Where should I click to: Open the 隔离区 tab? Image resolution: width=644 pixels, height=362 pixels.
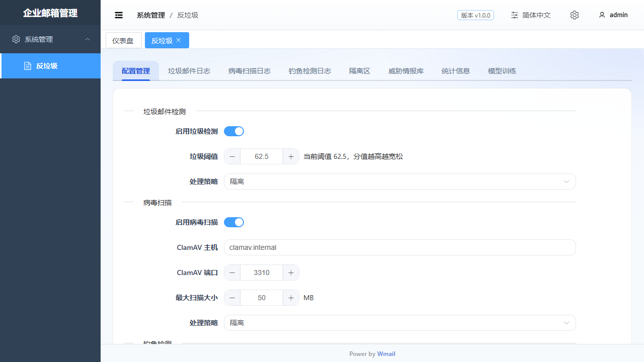pyautogui.click(x=360, y=71)
